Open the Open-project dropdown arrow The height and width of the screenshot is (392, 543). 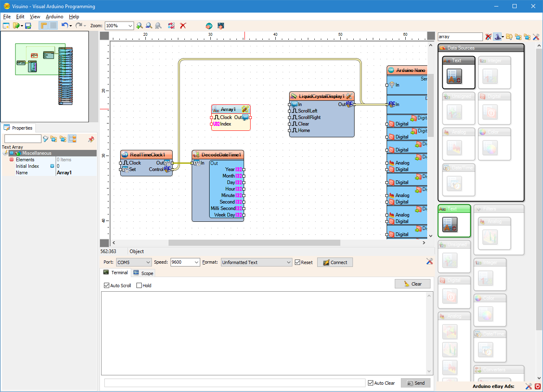click(22, 26)
